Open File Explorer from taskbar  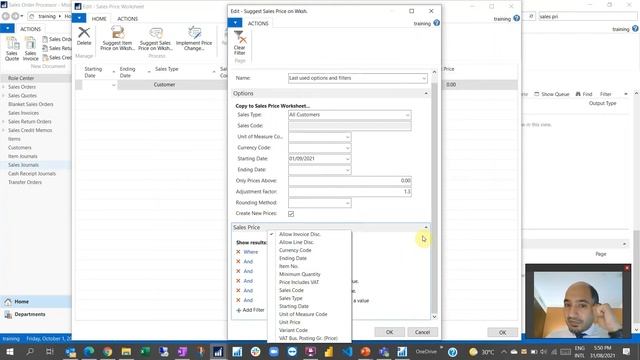coord(126,351)
